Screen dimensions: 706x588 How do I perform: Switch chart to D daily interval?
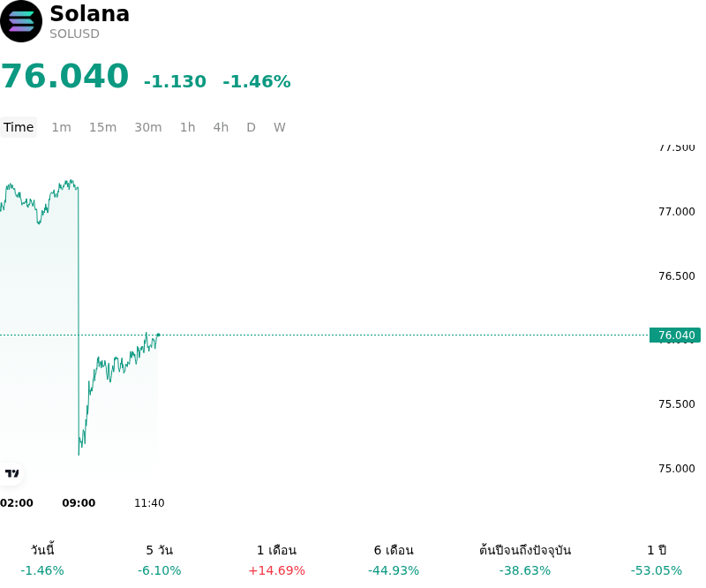[251, 127]
